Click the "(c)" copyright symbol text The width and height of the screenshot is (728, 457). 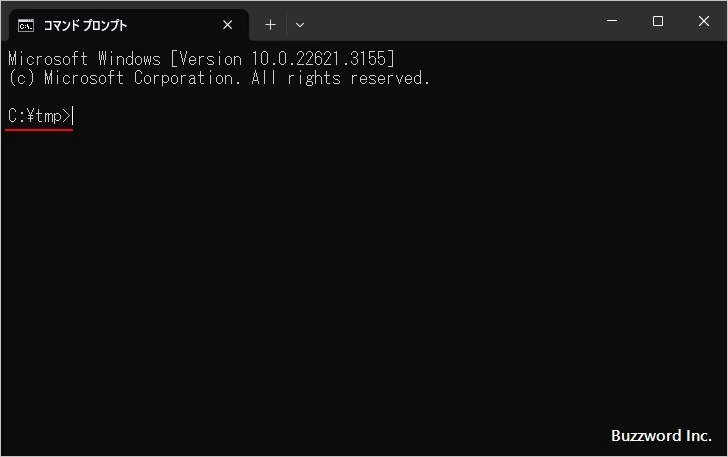click(x=21, y=78)
